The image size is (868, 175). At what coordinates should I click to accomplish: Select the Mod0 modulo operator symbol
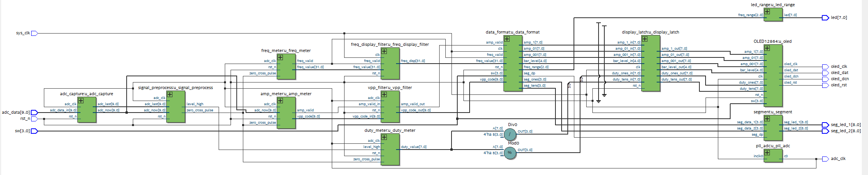click(x=510, y=153)
